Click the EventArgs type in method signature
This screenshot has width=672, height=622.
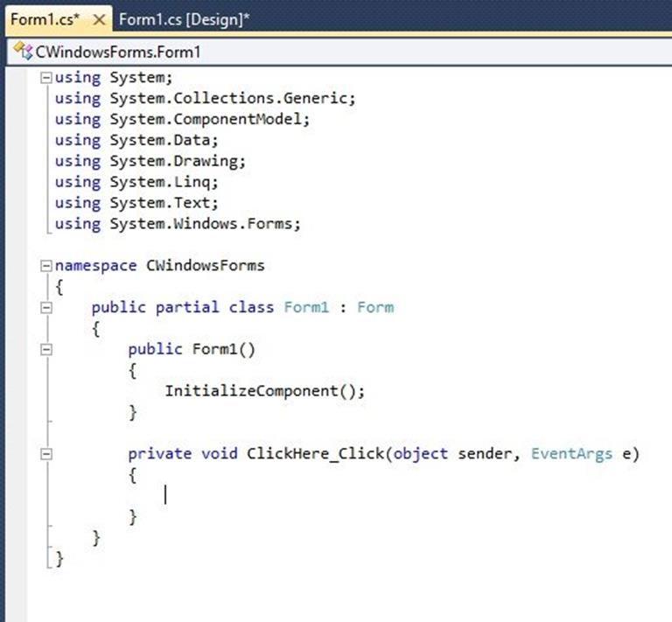tap(570, 454)
